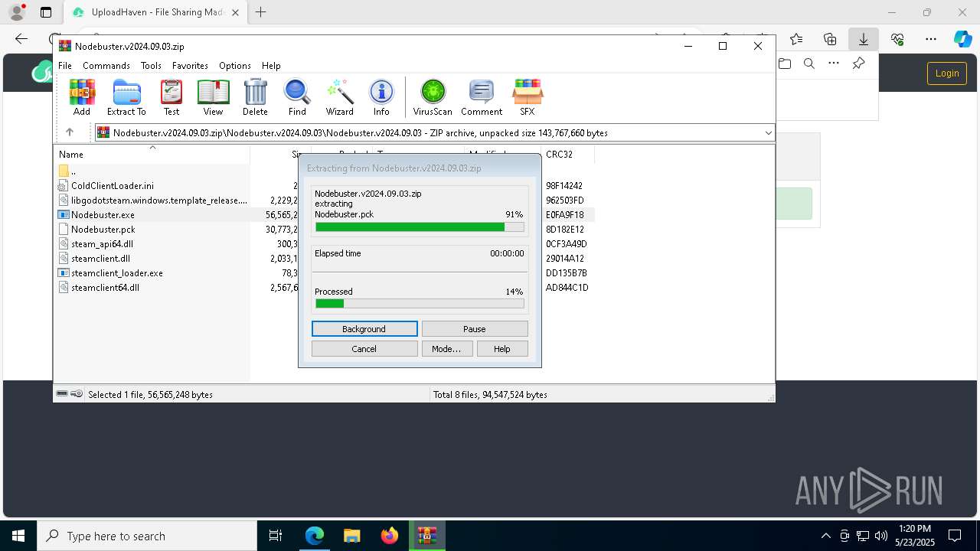Click the drive icon in WinRAR status bar
980x551 pixels.
[62, 394]
